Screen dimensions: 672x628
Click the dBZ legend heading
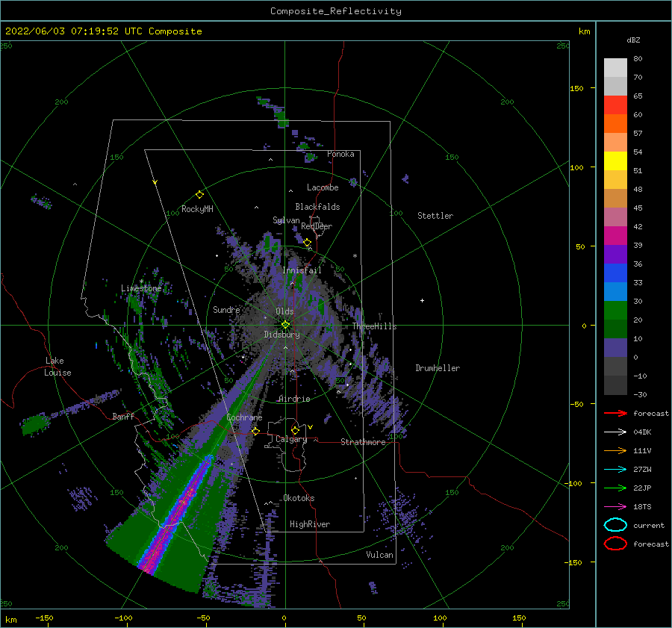click(x=633, y=40)
